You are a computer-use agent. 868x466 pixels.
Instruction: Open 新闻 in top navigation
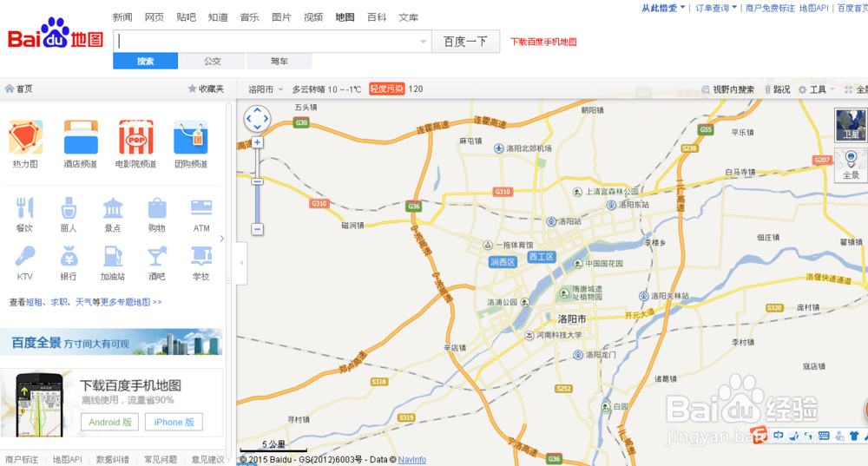tap(122, 17)
